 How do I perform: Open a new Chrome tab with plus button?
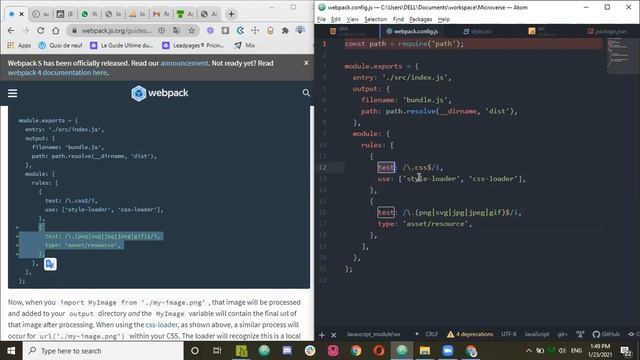point(231,14)
